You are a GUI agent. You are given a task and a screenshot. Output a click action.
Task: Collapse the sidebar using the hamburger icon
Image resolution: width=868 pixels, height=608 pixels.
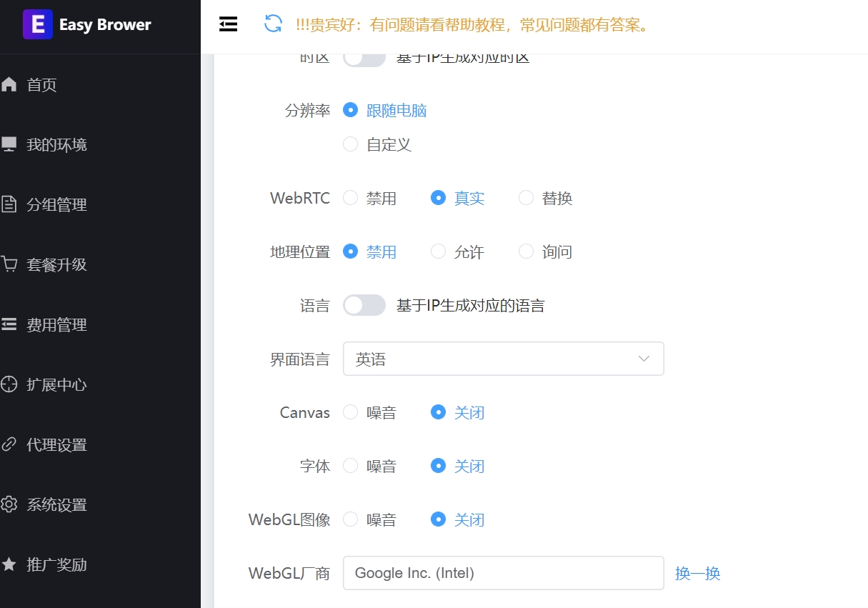click(228, 24)
